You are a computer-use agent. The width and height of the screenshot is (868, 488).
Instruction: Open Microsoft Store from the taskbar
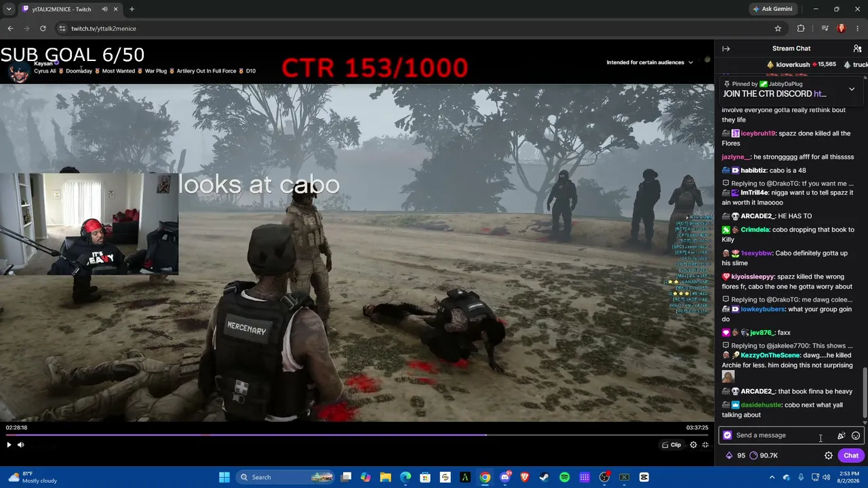click(x=425, y=477)
